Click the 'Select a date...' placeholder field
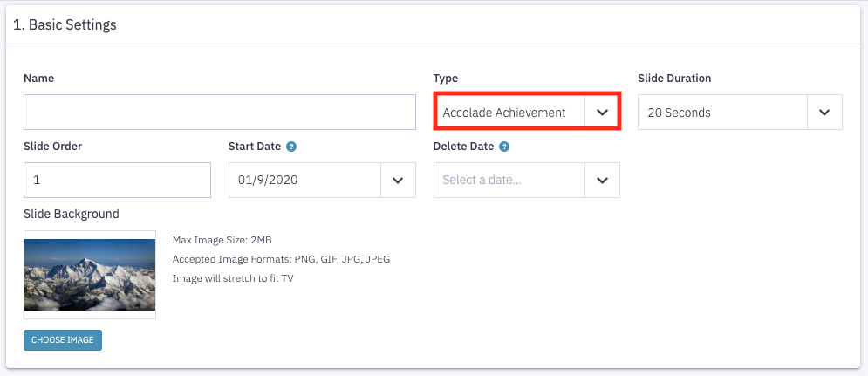Viewport: 868px width, 376px height. pos(509,180)
